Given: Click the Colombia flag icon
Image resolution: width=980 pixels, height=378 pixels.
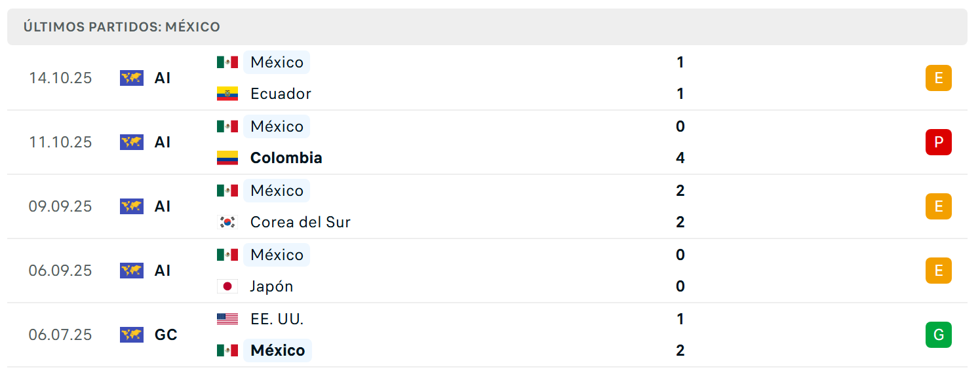Looking at the screenshot, I should 227,158.
